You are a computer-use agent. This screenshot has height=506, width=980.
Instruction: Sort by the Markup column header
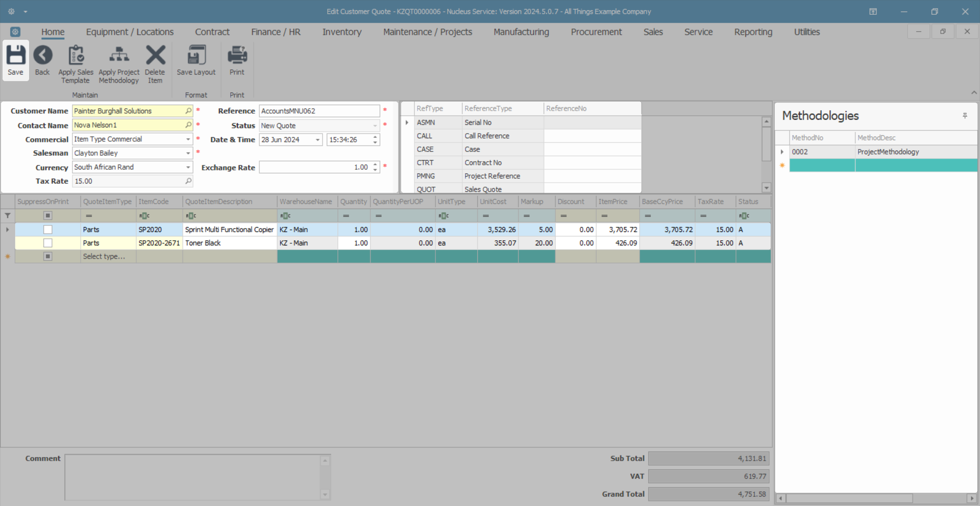click(x=536, y=201)
